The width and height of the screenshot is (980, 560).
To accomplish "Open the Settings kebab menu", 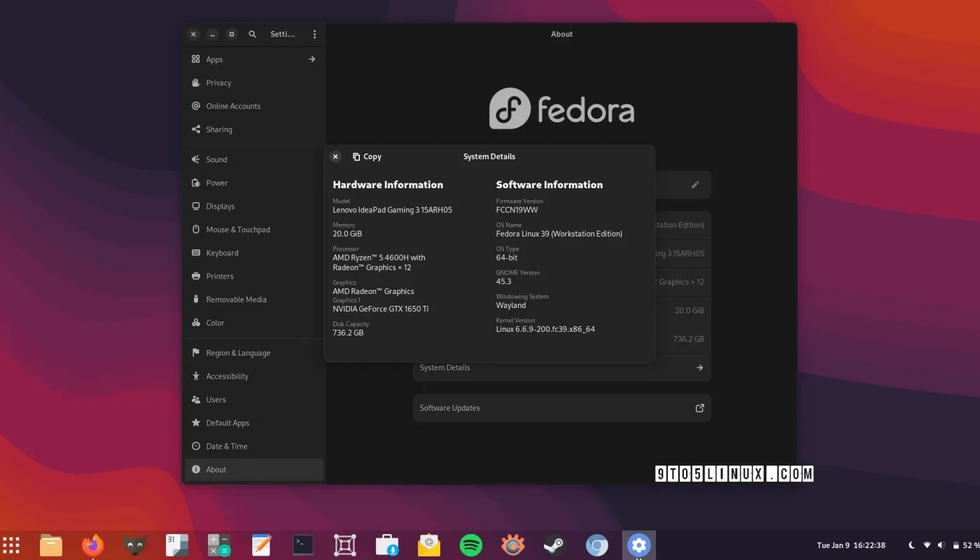I will (314, 34).
